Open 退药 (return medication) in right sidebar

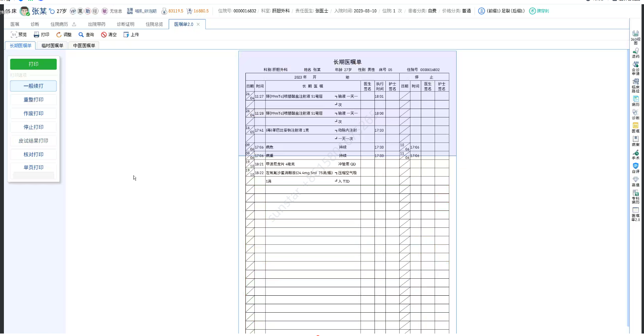click(636, 53)
